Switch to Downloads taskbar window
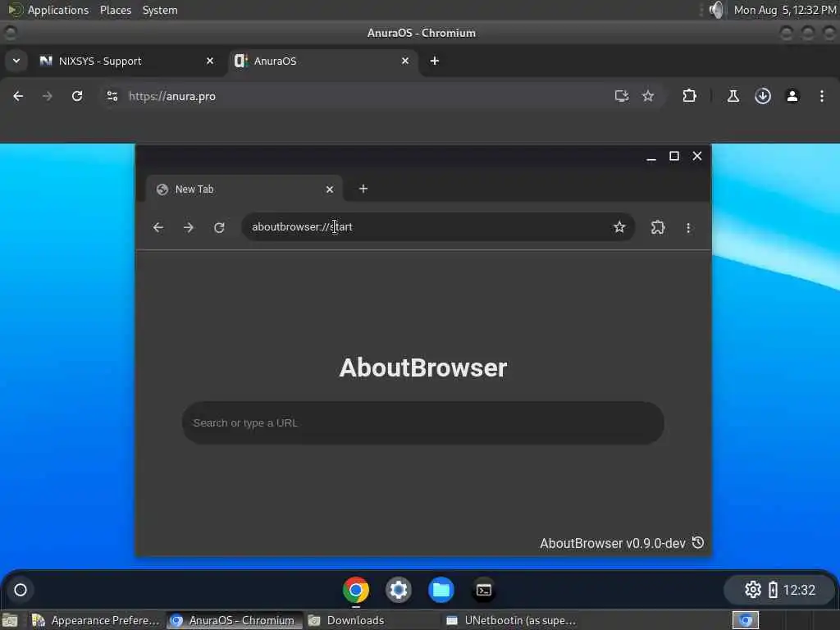Screen dimensions: 840x630 pos(370,620)
